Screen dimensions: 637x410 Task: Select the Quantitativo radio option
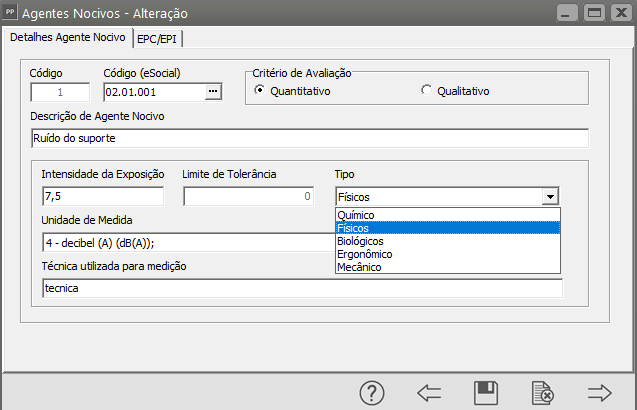[x=260, y=91]
